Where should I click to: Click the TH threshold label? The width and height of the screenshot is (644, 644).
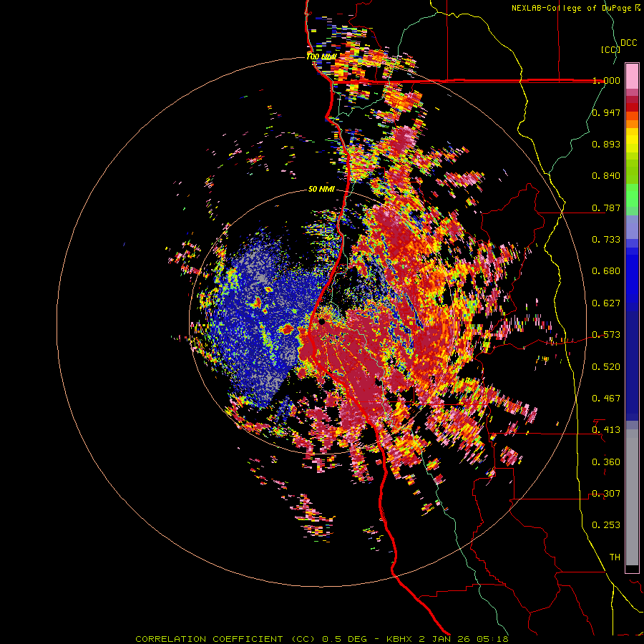(x=615, y=557)
